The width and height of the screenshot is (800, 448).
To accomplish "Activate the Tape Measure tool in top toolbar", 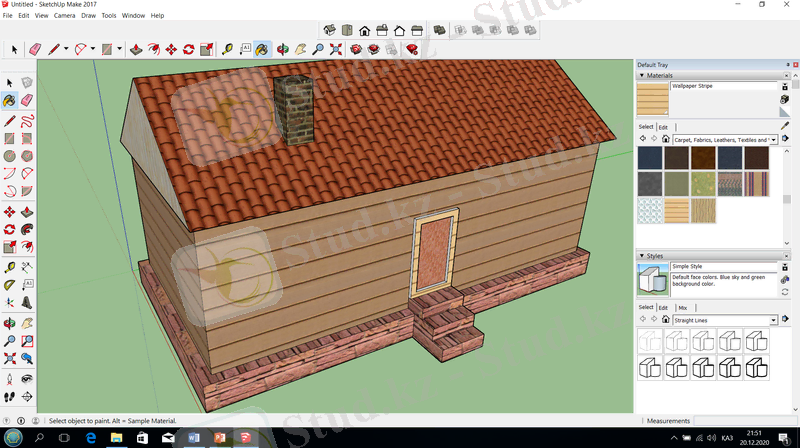I will click(227, 48).
